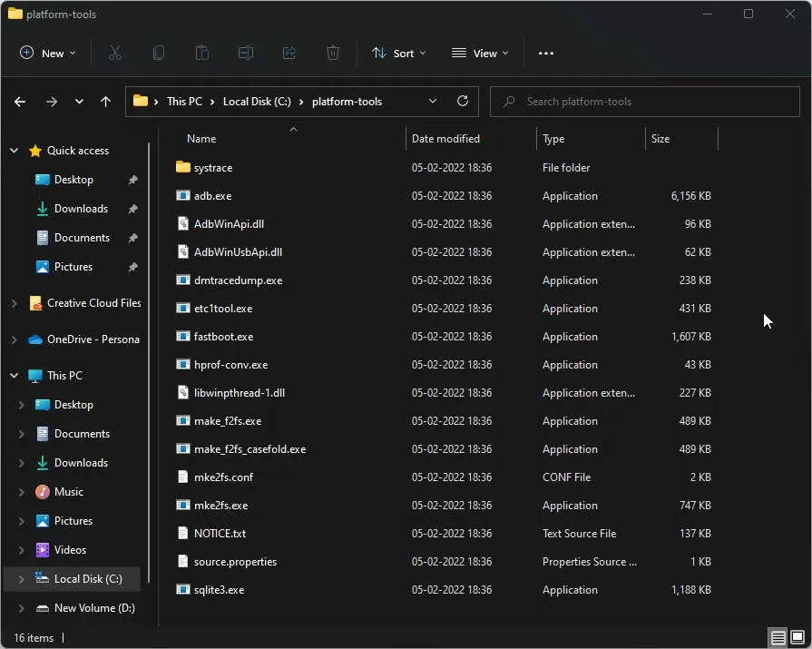Click the Copy icon in the toolbar

tap(159, 53)
